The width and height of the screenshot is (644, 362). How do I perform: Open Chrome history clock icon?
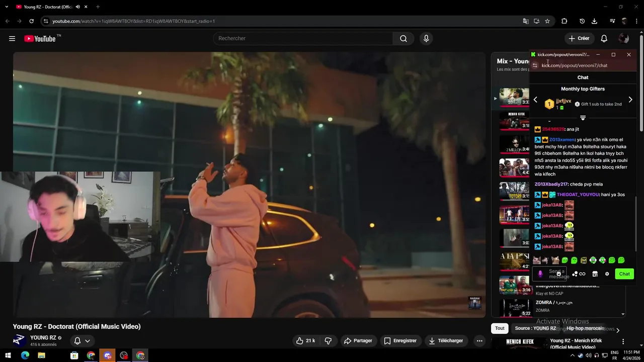pos(582,21)
